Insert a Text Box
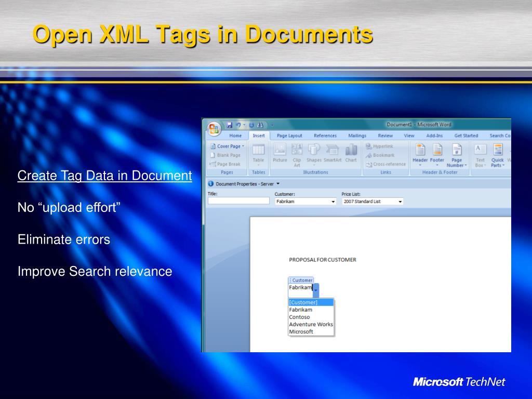Viewport: 532px width, 399px height. point(480,155)
